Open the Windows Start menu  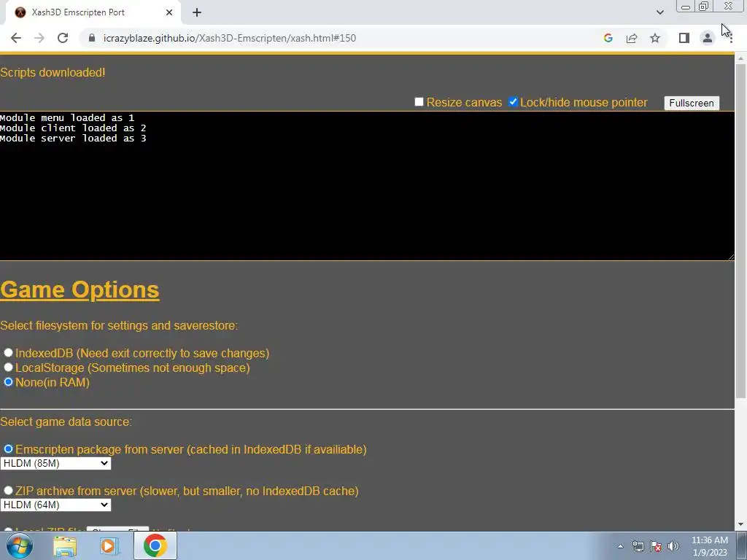pyautogui.click(x=19, y=545)
